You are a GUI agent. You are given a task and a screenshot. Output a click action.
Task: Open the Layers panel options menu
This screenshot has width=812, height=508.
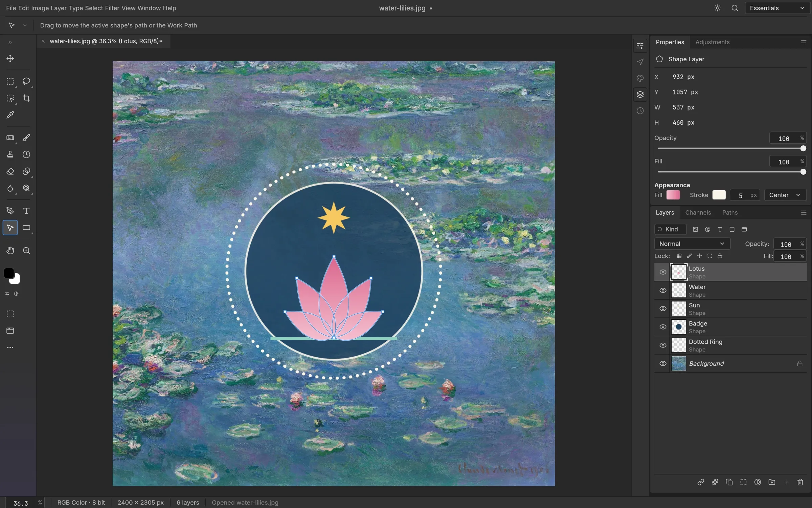tap(804, 213)
